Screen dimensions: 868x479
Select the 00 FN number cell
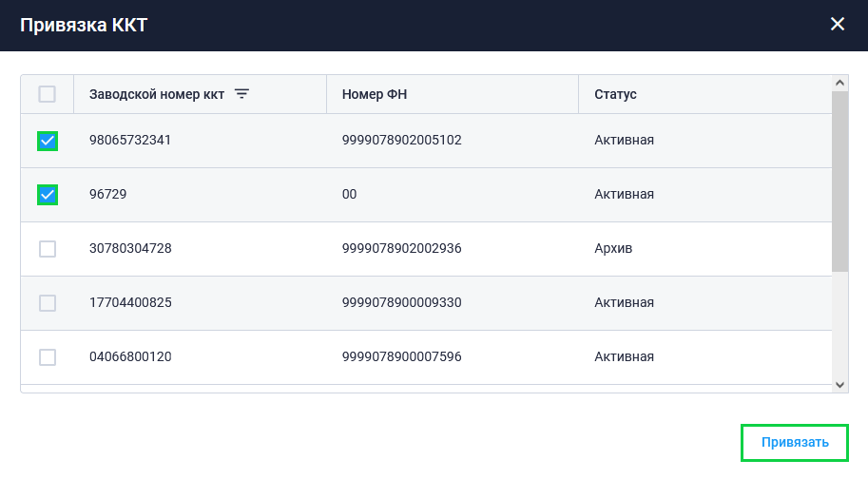350,195
